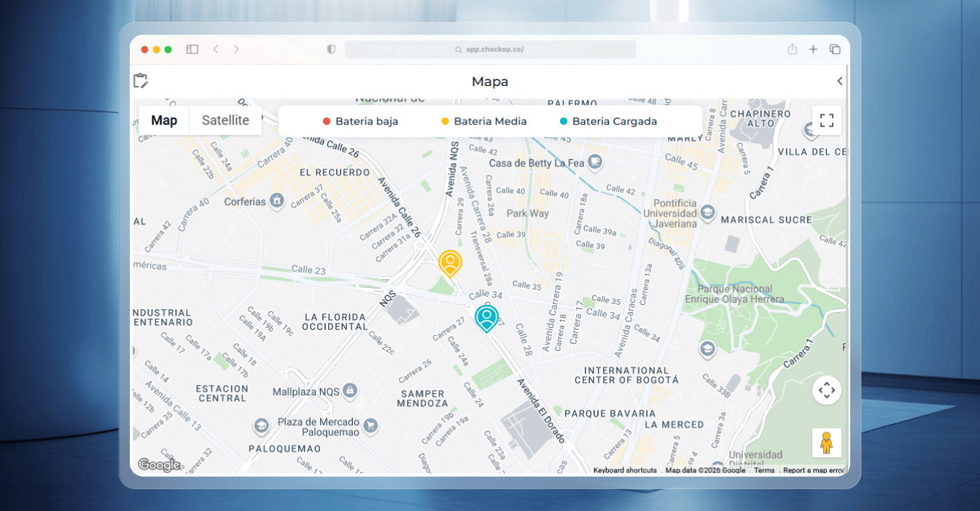Click the browser address bar
This screenshot has width=980, height=511.
pyautogui.click(x=490, y=50)
